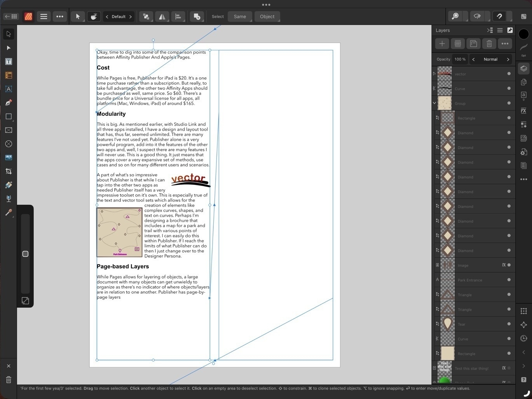Collapse the Group layer

coord(434,103)
